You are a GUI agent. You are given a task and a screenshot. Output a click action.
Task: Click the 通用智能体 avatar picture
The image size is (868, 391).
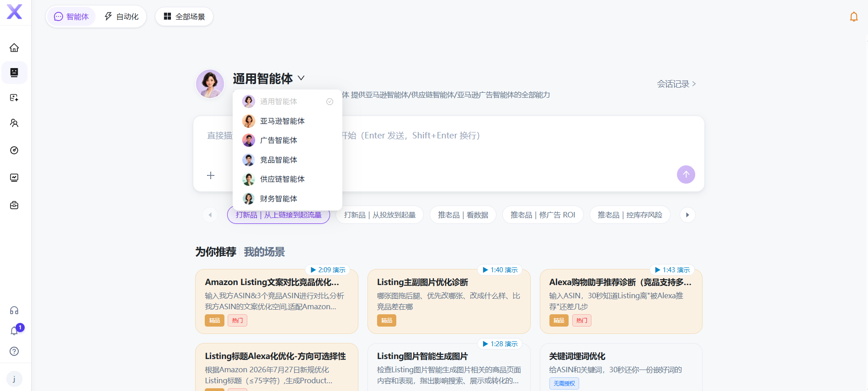pyautogui.click(x=210, y=84)
